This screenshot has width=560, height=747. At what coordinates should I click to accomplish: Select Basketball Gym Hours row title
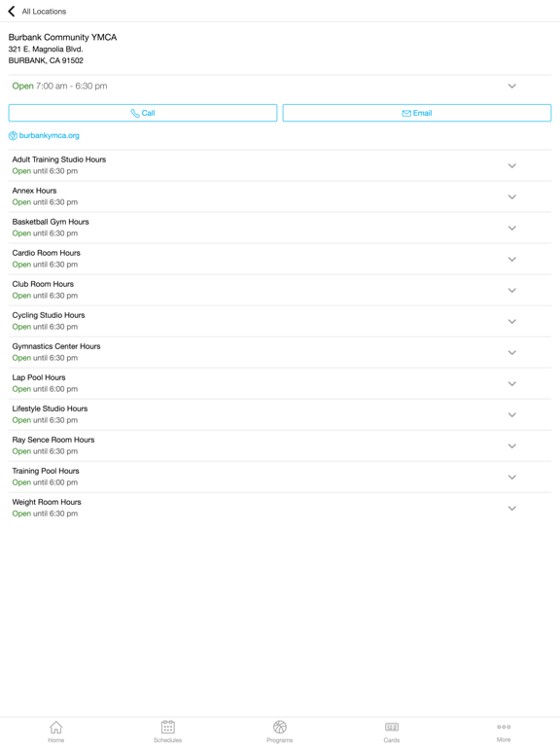[x=51, y=222]
